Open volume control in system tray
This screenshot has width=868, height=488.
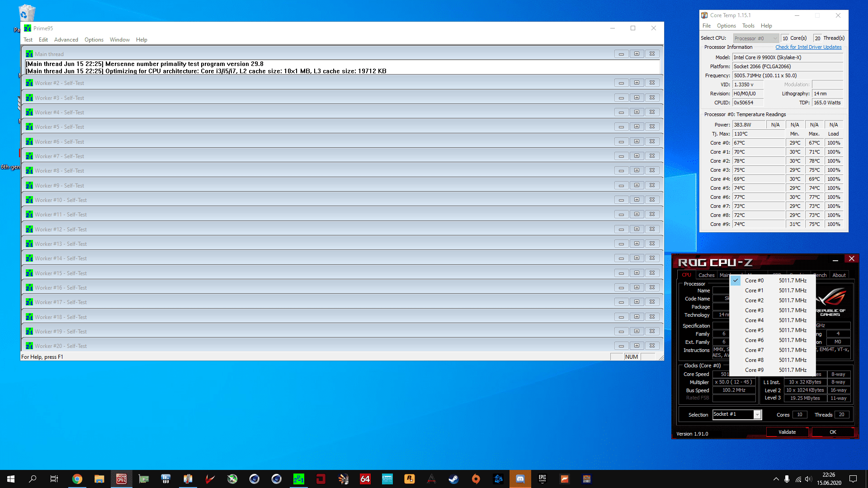(809, 479)
